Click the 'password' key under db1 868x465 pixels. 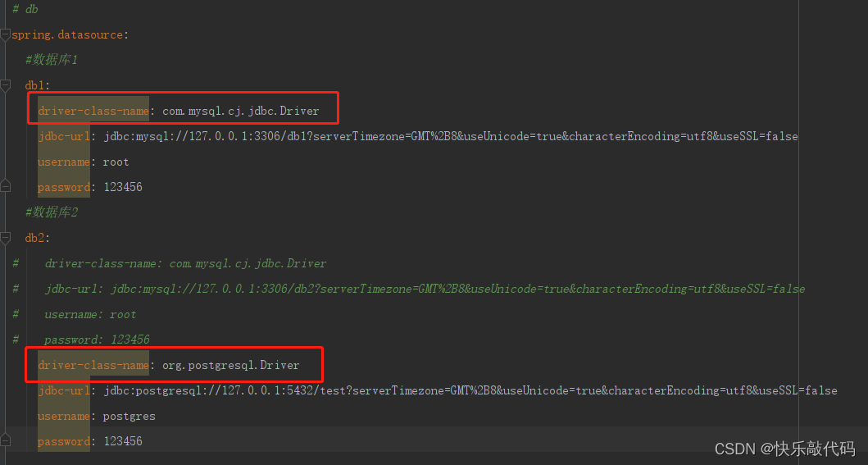coord(64,187)
